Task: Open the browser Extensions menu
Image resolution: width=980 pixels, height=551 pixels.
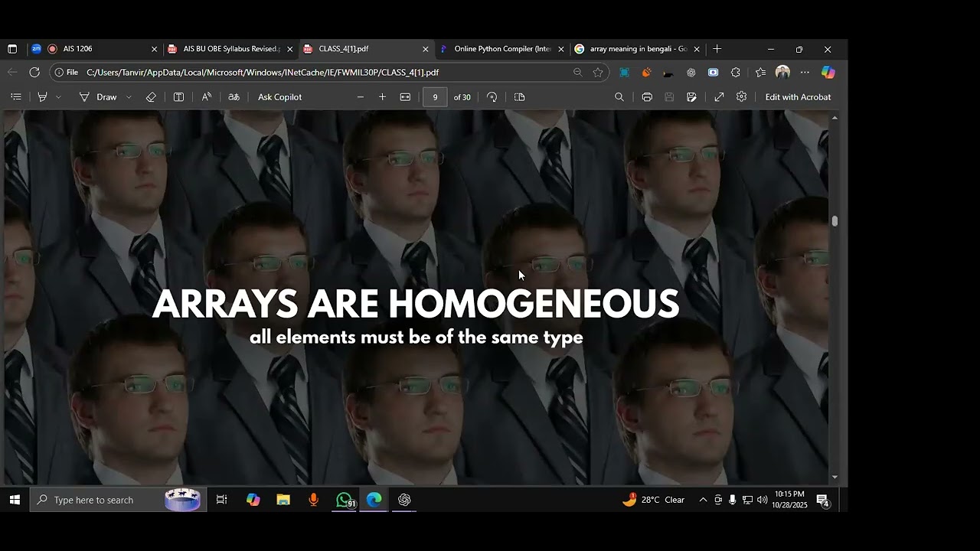Action: click(x=736, y=72)
